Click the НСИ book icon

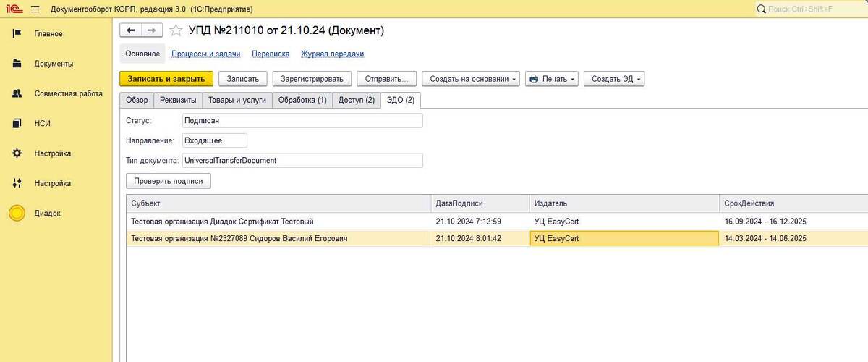pos(17,124)
